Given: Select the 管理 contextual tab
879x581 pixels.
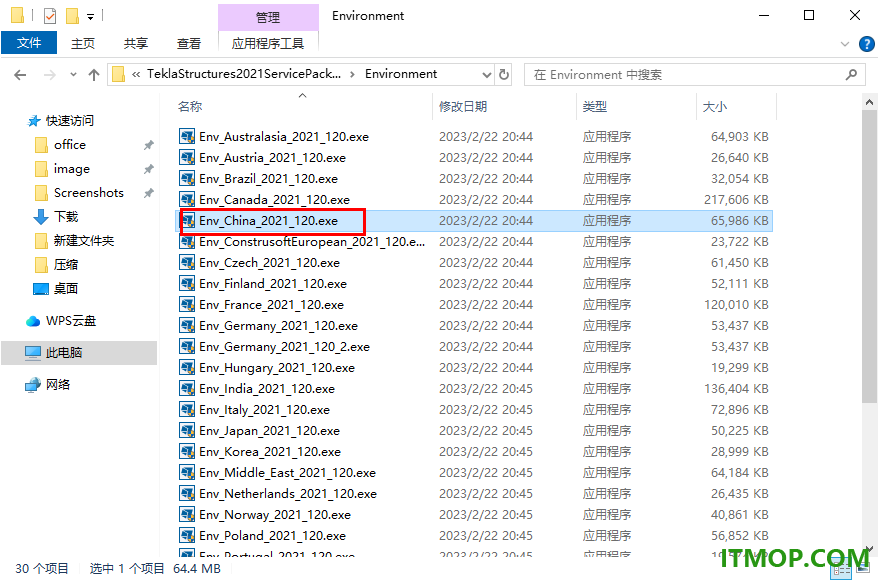Looking at the screenshot, I should click(268, 17).
